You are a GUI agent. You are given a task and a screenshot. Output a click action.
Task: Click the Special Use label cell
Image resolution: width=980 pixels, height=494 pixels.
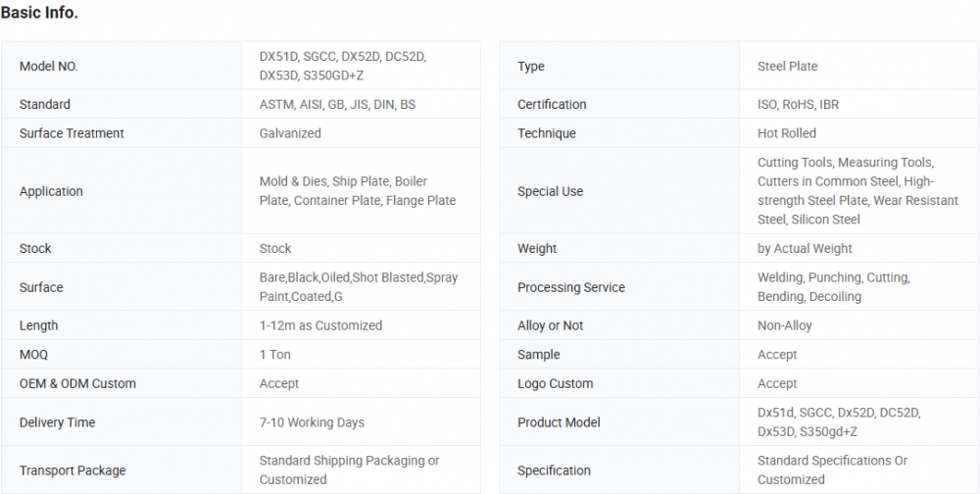pos(550,191)
